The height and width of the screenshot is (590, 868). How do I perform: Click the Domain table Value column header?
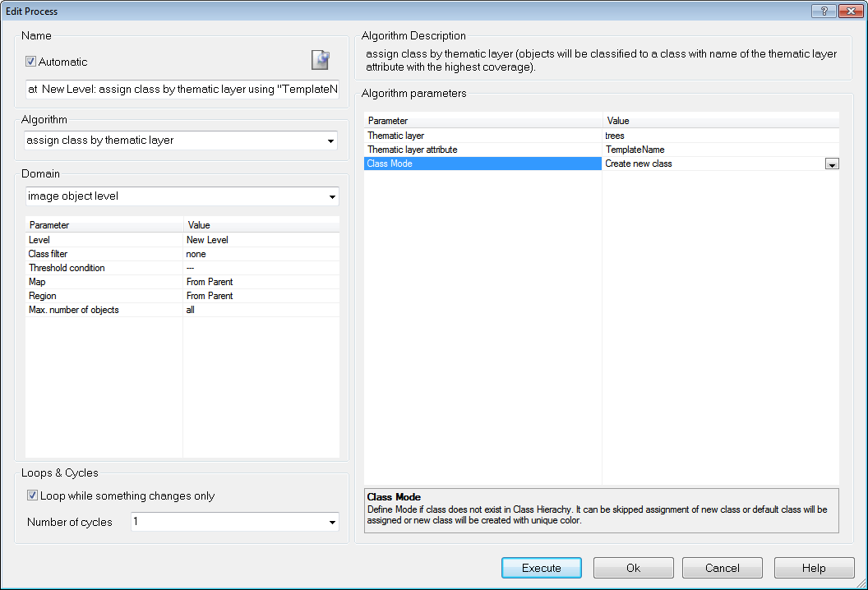pos(261,224)
